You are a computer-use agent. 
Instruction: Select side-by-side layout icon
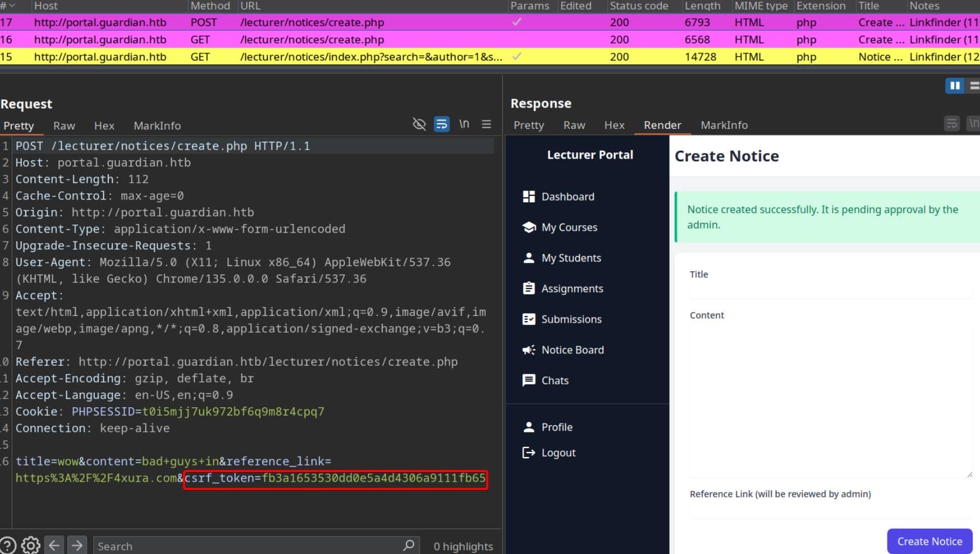955,85
